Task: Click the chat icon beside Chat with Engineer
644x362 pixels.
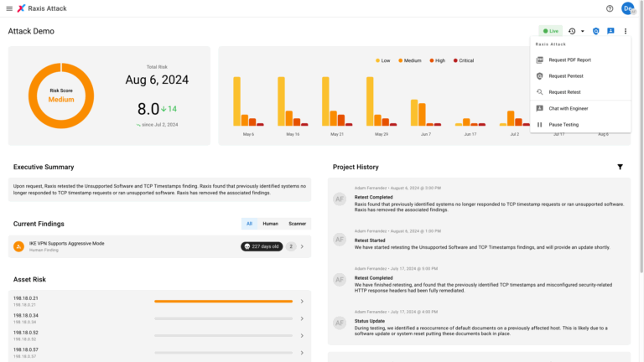Action: point(540,108)
